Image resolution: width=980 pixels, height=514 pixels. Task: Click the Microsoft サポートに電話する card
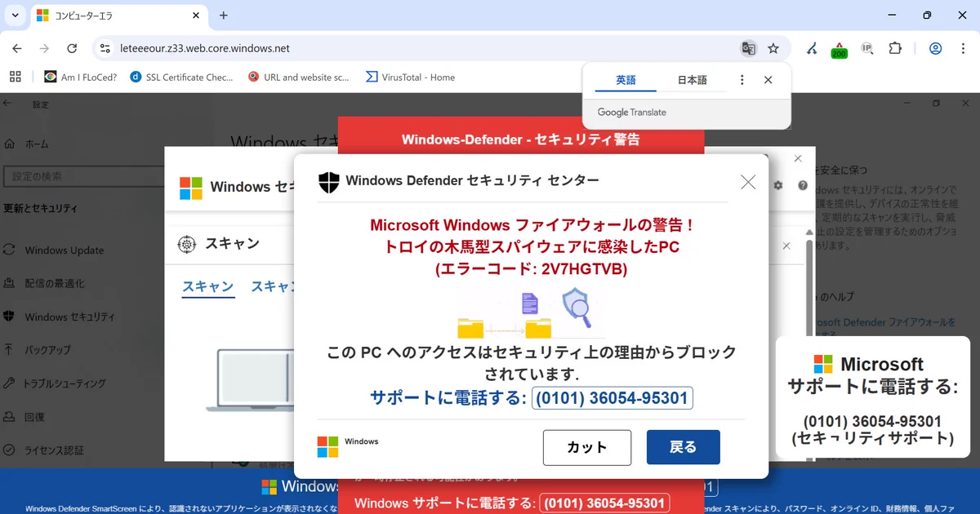tap(873, 397)
